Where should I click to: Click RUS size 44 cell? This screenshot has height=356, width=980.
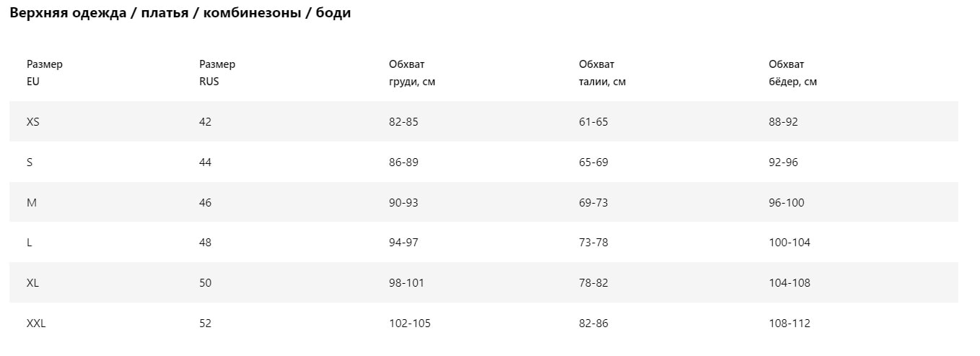click(x=206, y=162)
